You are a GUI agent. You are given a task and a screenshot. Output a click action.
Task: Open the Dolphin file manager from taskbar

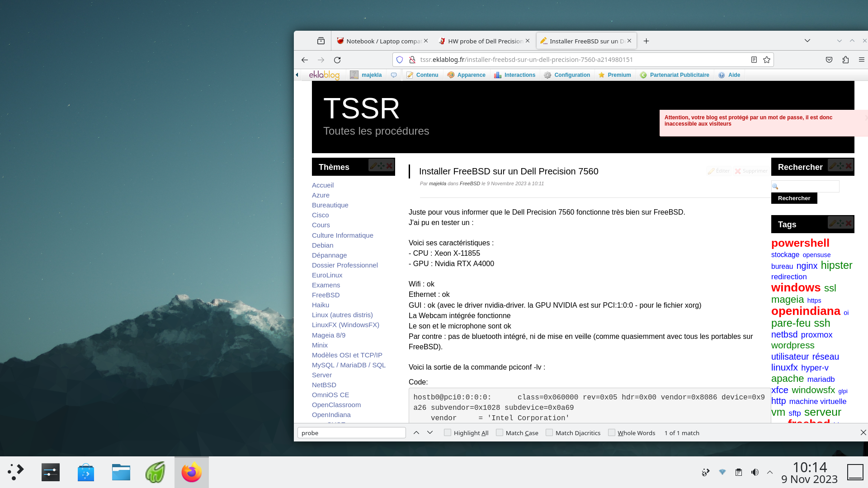tap(121, 472)
